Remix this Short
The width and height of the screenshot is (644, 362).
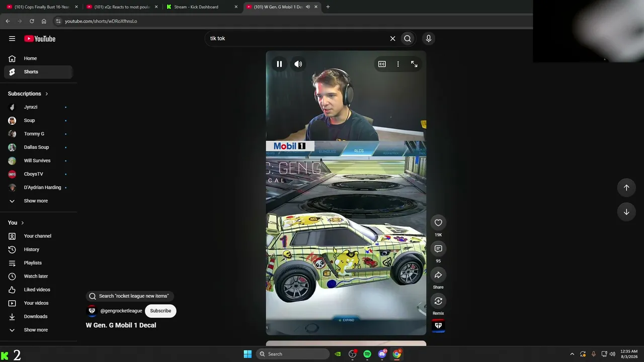tap(438, 301)
